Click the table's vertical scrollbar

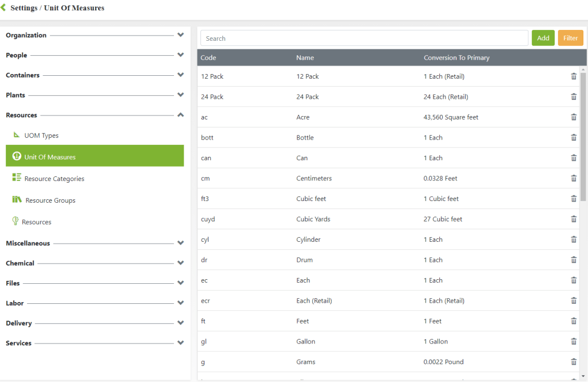(583, 138)
